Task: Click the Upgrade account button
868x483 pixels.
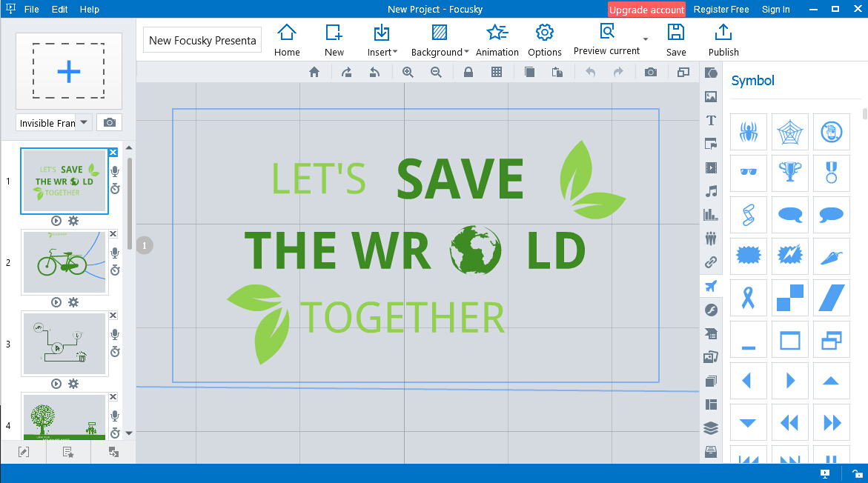Action: 646,9
